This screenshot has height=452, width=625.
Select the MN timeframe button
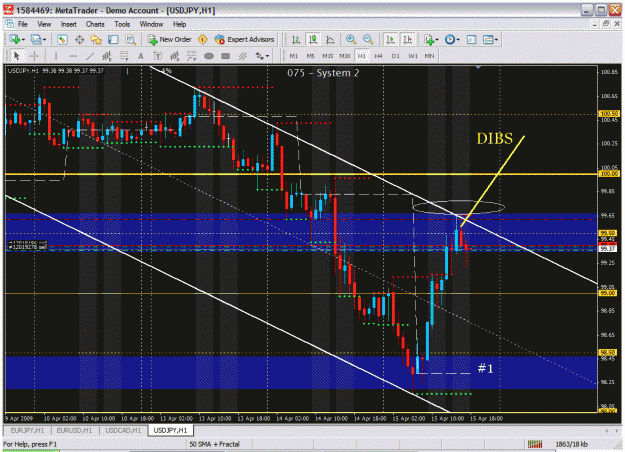(x=429, y=56)
